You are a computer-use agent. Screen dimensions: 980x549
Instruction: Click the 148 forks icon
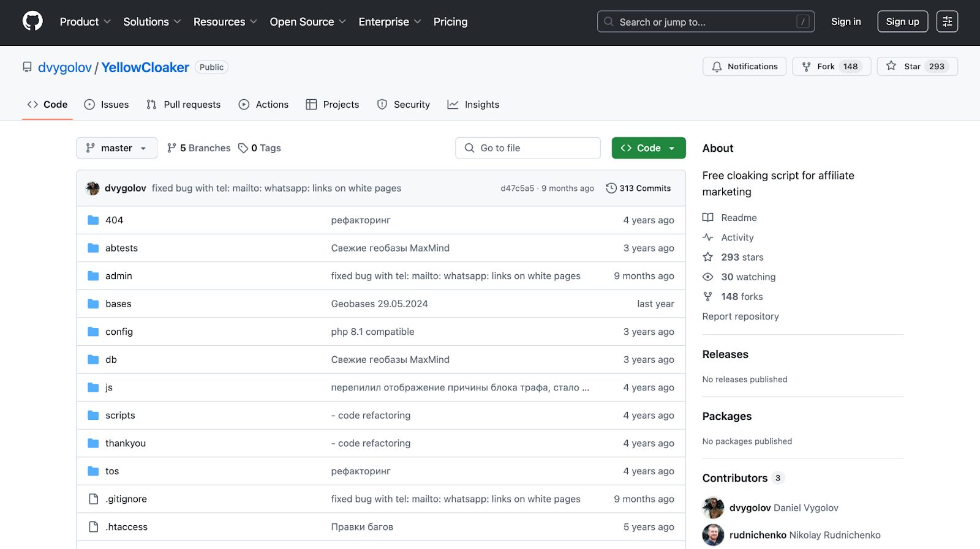pyautogui.click(x=707, y=296)
